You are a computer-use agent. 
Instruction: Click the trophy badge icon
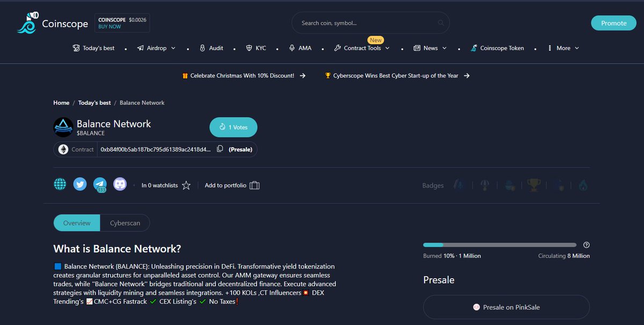[534, 185]
